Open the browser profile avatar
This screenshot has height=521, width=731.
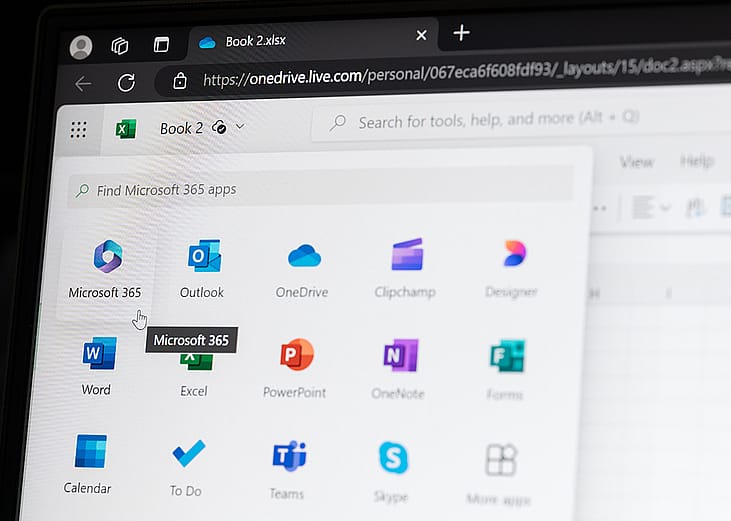click(x=81, y=47)
